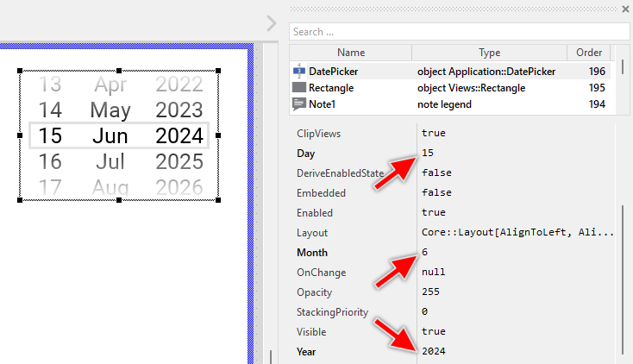Viewport: 633px width, 364px height.
Task: Toggle the DeriveEnabledState value false
Action: tap(437, 173)
